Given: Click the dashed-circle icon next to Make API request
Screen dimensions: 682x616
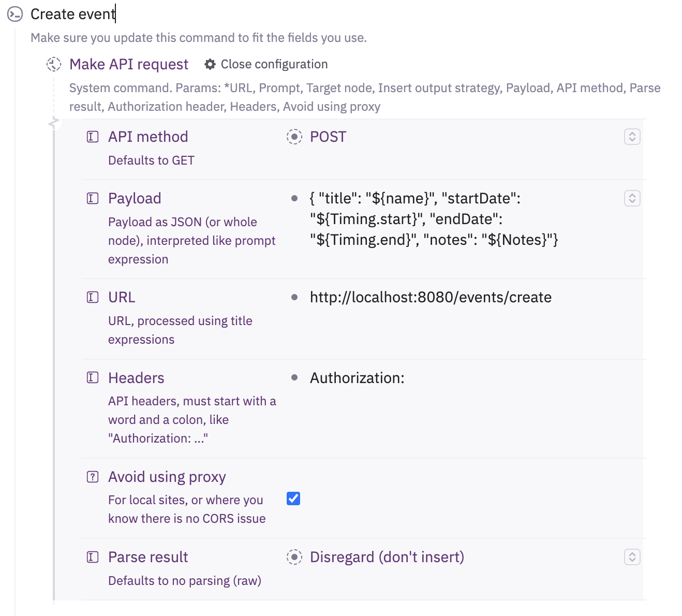Looking at the screenshot, I should tap(54, 64).
